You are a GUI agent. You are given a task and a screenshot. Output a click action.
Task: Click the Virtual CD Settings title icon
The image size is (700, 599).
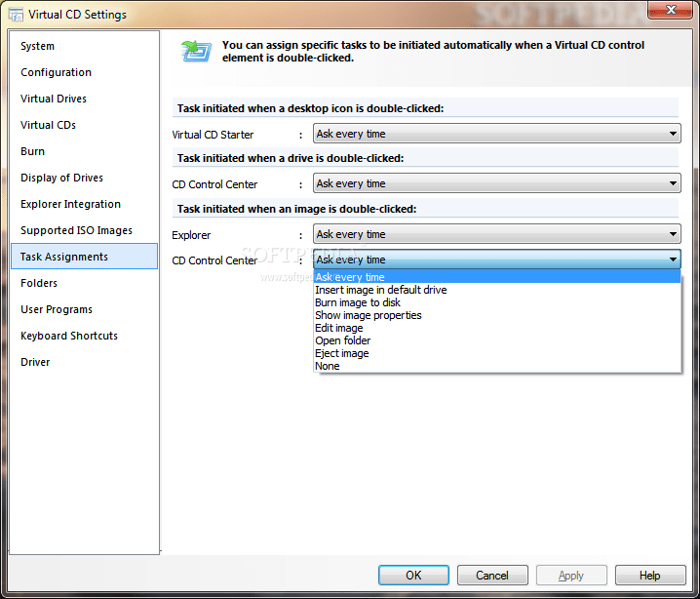pos(16,15)
